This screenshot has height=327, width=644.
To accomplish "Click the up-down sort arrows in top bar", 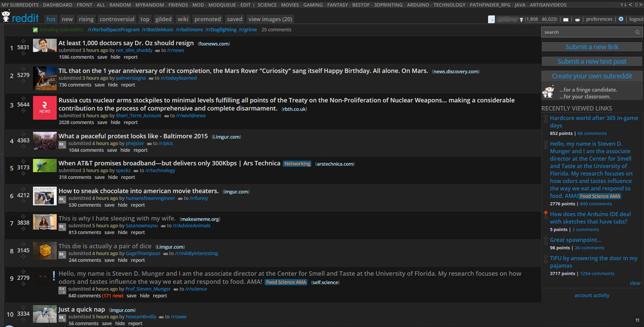I will tap(623, 5).
